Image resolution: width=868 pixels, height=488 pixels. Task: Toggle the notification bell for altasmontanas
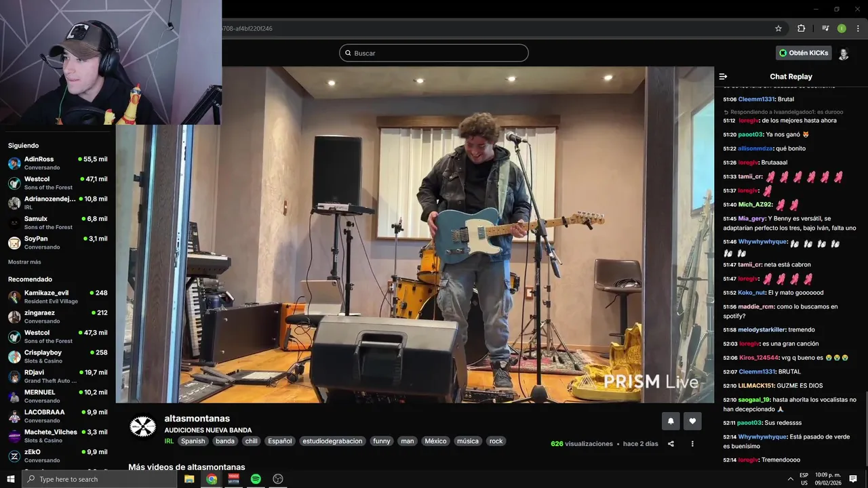point(671,421)
